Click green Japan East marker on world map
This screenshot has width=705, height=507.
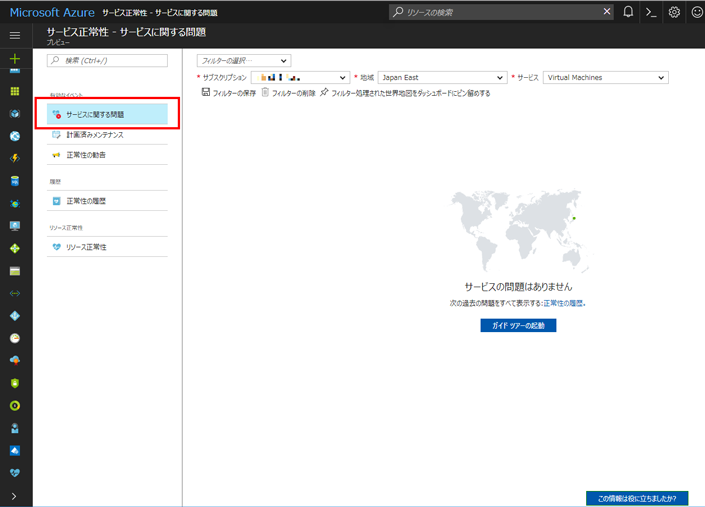point(574,218)
